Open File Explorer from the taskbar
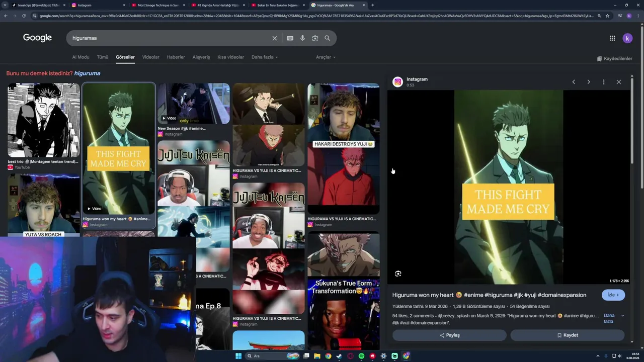The width and height of the screenshot is (644, 362). (x=317, y=356)
